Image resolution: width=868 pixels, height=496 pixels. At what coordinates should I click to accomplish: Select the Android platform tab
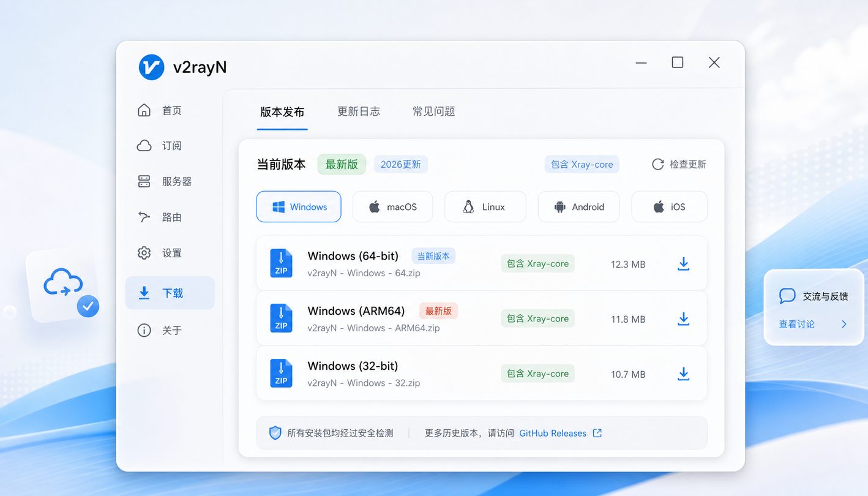[578, 207]
